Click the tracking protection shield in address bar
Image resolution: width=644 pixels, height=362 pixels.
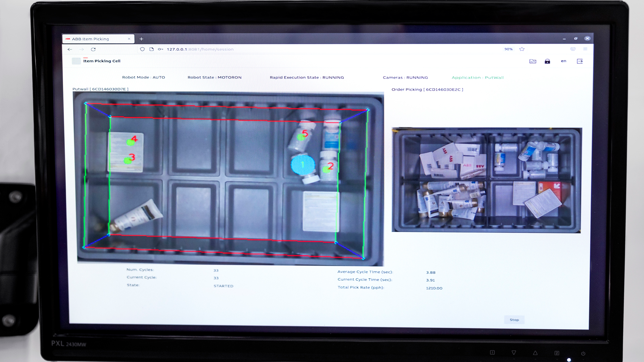[142, 49]
